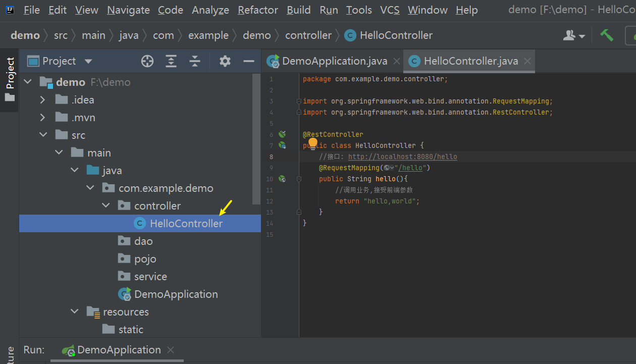Select opened file with the crosshair icon
Viewport: 636px width, 364px height.
click(x=147, y=61)
